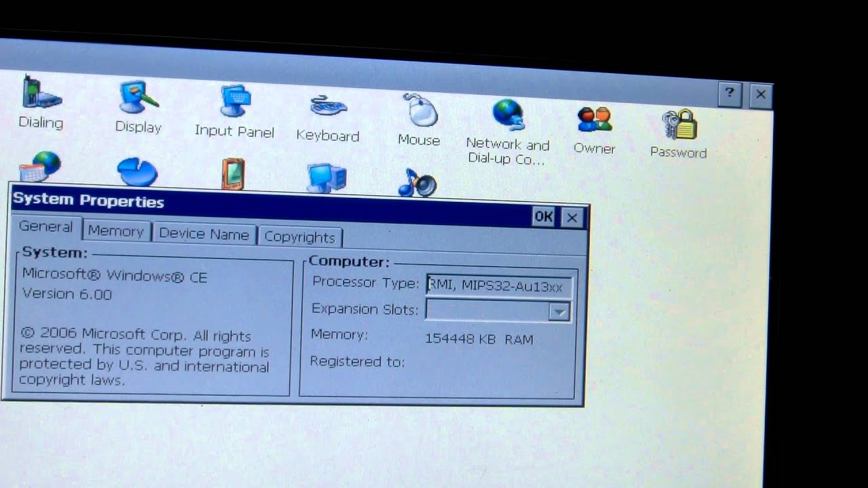Click the computer monitor icon below Keyboard
This screenshot has height=488, width=868.
[x=327, y=178]
